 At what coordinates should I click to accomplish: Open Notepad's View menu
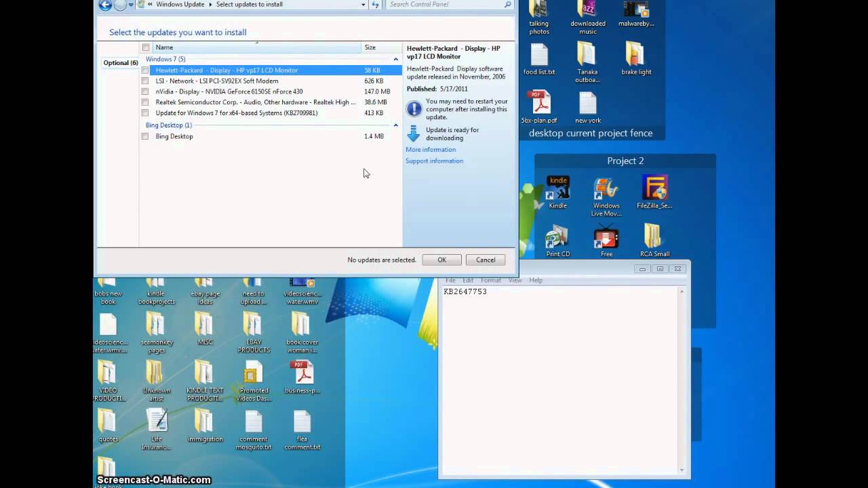point(515,280)
